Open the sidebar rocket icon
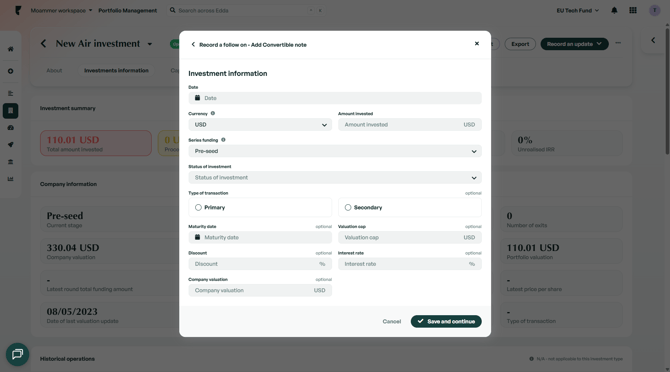670x372 pixels. (x=11, y=145)
